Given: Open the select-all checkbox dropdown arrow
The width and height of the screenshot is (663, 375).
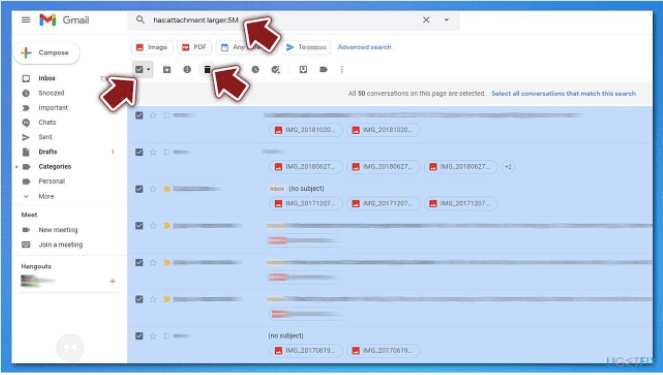Looking at the screenshot, I should coord(148,70).
